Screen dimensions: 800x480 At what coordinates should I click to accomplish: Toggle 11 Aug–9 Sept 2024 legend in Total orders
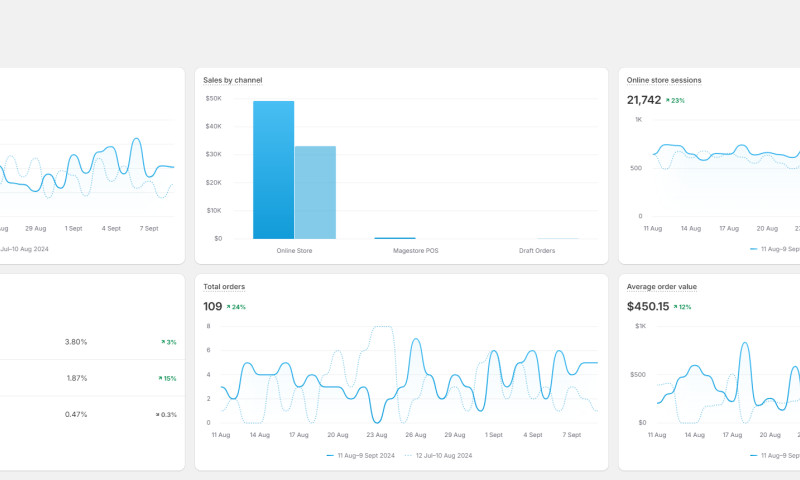tap(360, 455)
